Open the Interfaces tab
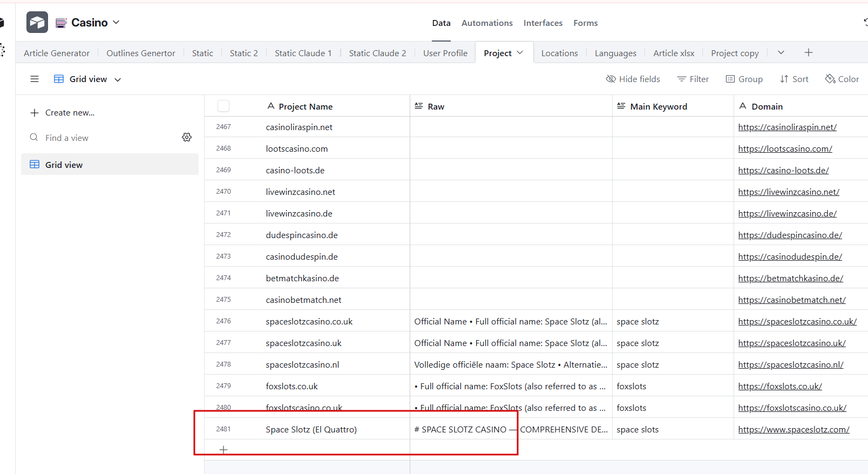The height and width of the screenshot is (474, 868). click(543, 23)
